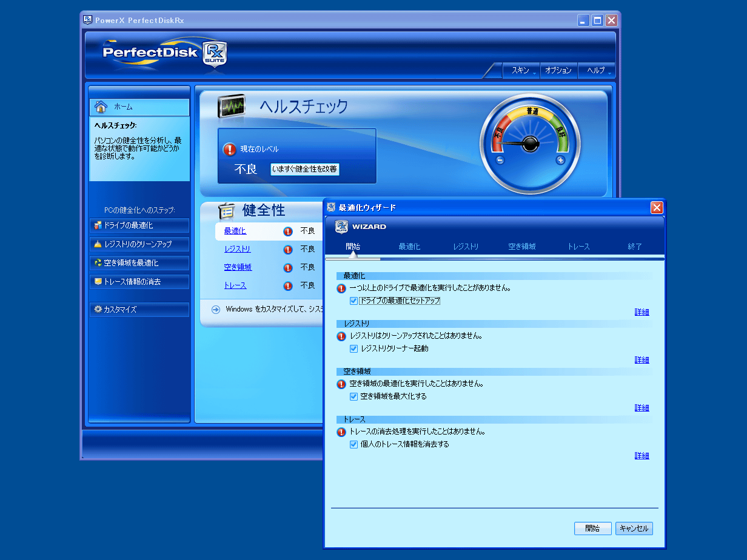Click PowerX PerfectDiskRx title bar icon
Image resolution: width=747 pixels, height=560 pixels.
tap(88, 20)
